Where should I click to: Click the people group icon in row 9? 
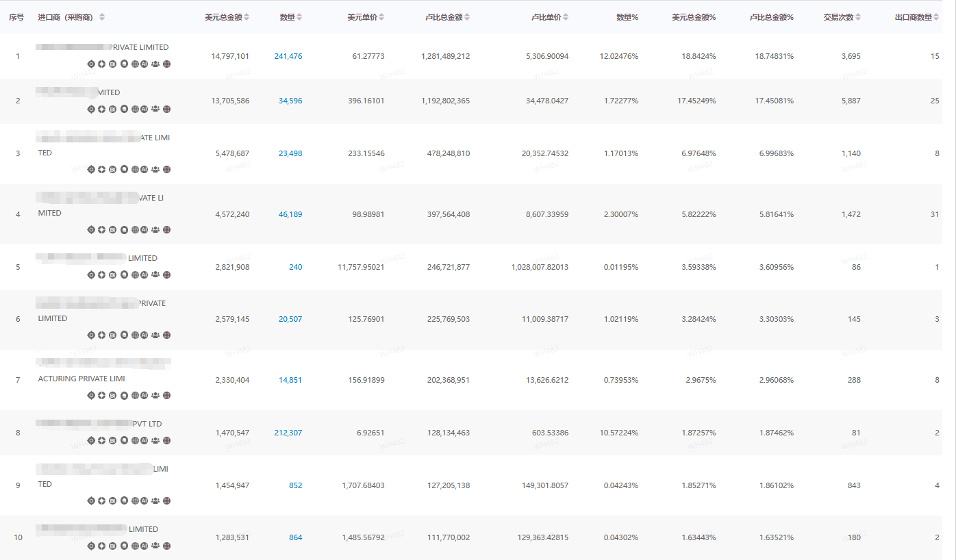point(155,500)
